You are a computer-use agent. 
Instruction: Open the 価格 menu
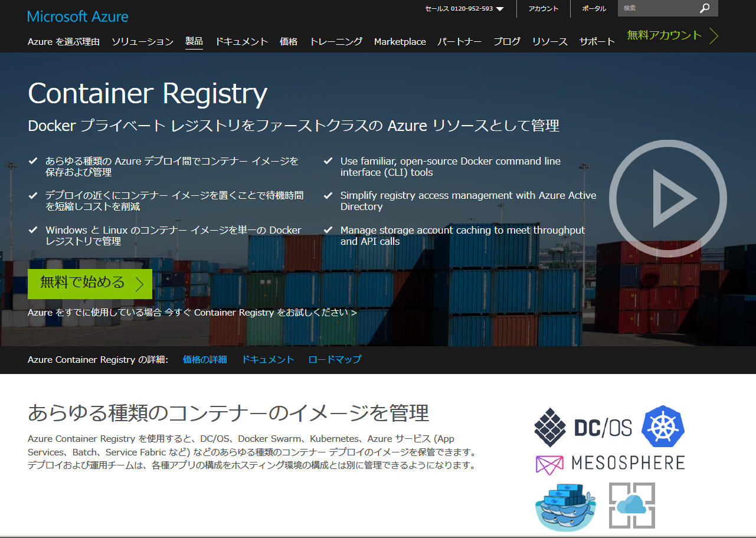coord(289,41)
